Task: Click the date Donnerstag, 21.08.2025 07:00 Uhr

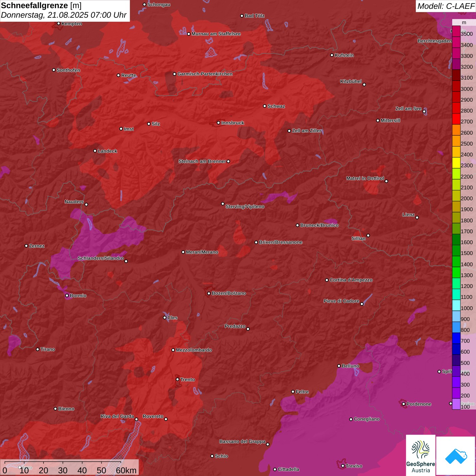Action: (64, 15)
